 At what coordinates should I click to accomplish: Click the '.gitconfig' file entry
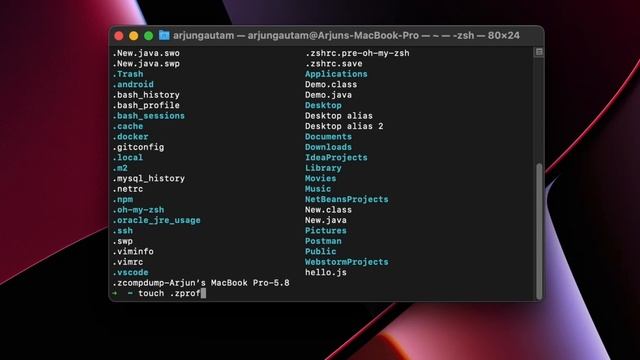(x=138, y=147)
